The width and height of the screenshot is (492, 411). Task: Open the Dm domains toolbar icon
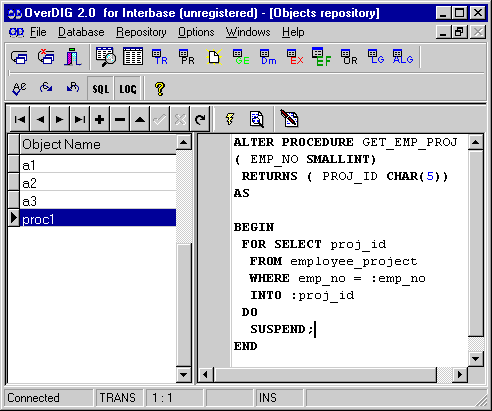tap(268, 57)
